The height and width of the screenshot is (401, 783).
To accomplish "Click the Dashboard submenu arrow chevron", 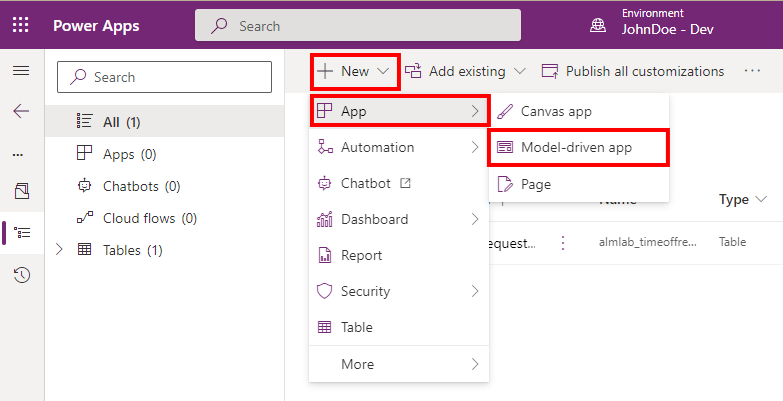I will coord(475,219).
